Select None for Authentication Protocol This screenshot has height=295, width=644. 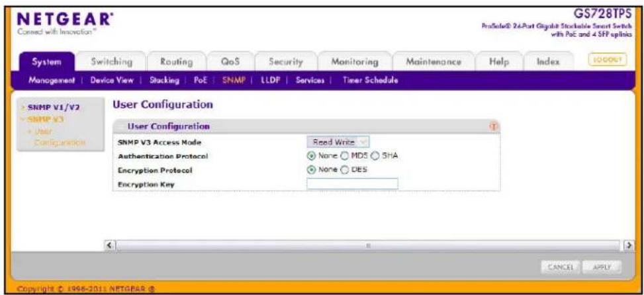(x=311, y=156)
